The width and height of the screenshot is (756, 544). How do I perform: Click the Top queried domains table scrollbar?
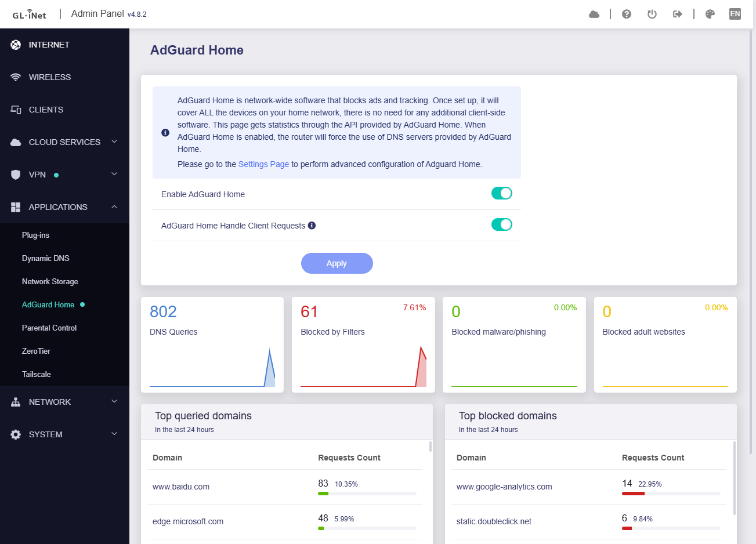(431, 447)
